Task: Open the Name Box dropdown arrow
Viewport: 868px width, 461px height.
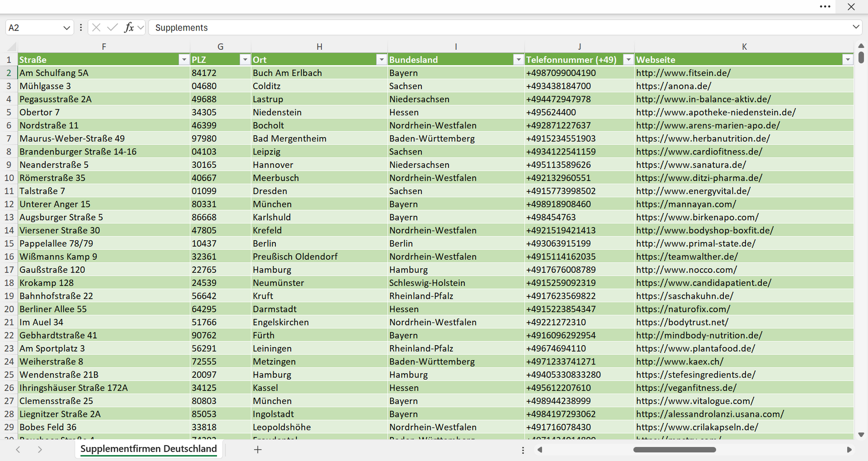Action: 67,28
